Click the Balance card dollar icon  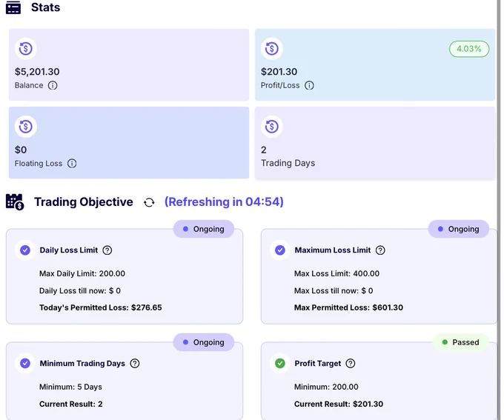pyautogui.click(x=26, y=49)
